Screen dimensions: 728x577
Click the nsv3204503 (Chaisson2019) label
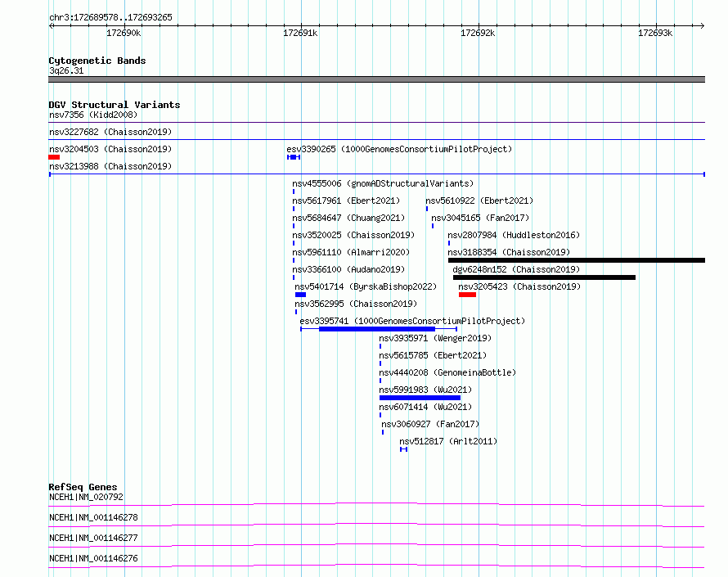(x=110, y=149)
